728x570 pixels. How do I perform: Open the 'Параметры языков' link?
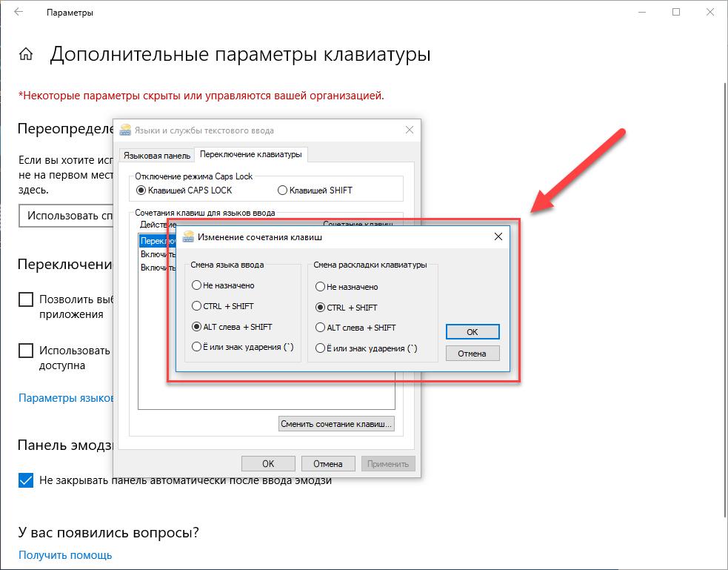[66, 398]
